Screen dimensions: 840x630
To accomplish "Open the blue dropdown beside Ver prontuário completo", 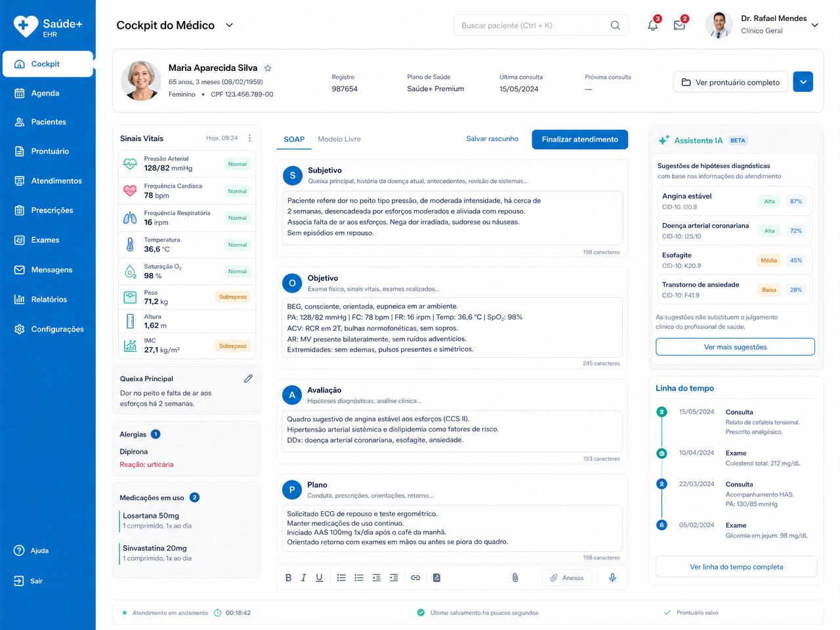I will 803,82.
